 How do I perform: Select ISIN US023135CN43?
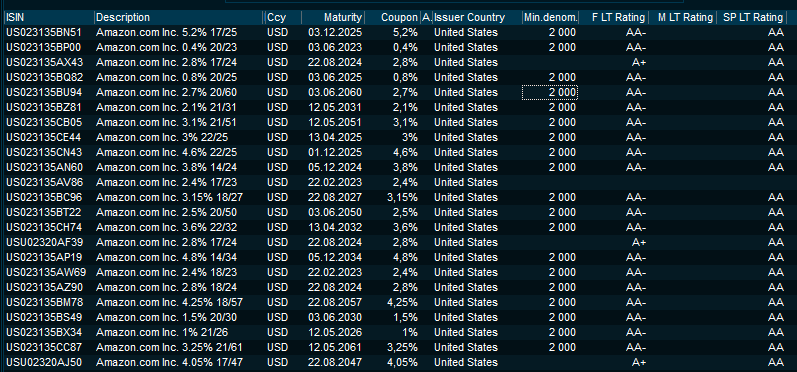click(x=44, y=152)
